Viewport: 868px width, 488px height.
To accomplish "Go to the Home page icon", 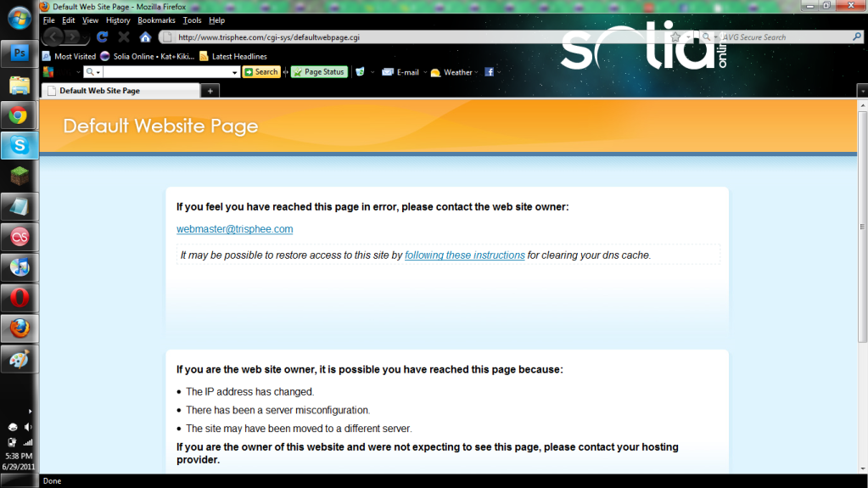I will pyautogui.click(x=145, y=37).
